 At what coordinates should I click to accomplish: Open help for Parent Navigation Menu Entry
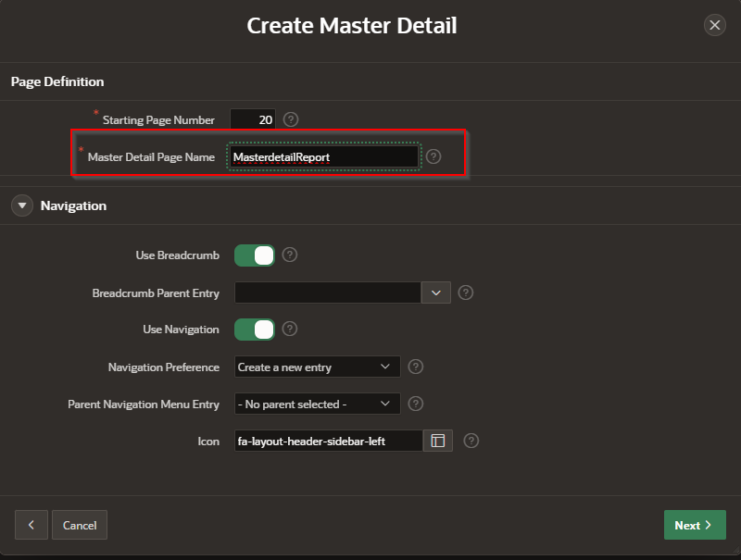tap(415, 404)
